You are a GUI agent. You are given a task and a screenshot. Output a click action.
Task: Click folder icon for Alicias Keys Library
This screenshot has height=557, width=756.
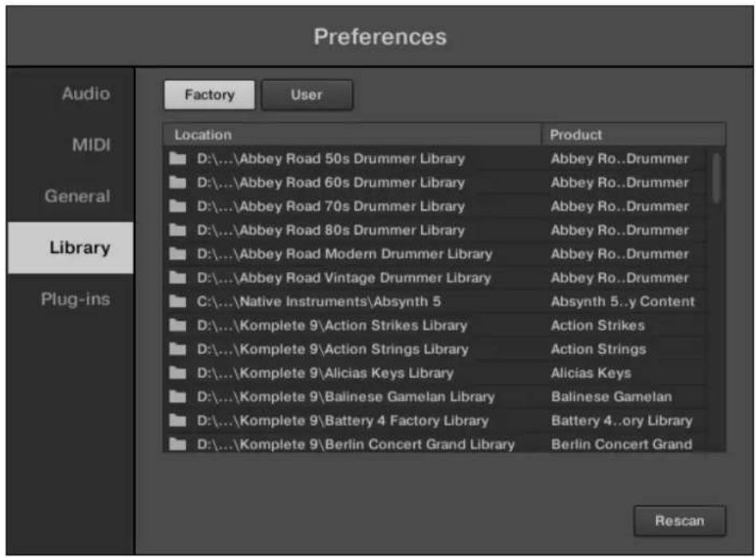coord(177,373)
